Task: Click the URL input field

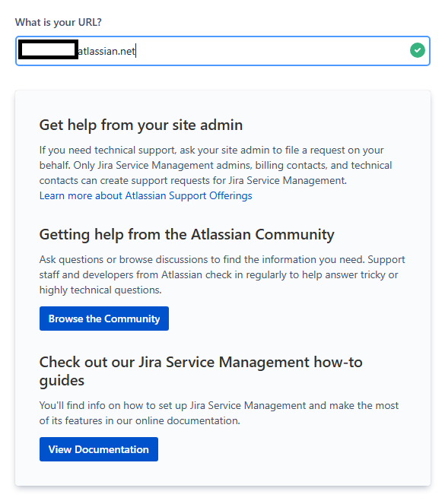Action: pos(222,51)
